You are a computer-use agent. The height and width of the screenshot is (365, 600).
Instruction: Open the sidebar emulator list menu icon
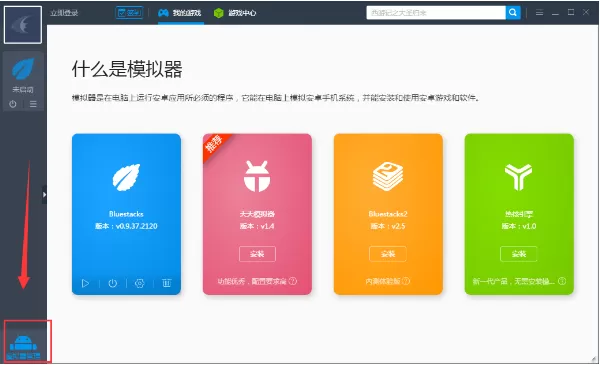tap(33, 104)
